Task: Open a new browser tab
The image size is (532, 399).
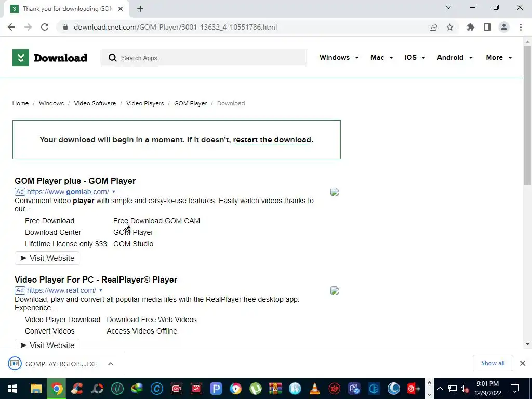Action: pos(140,9)
